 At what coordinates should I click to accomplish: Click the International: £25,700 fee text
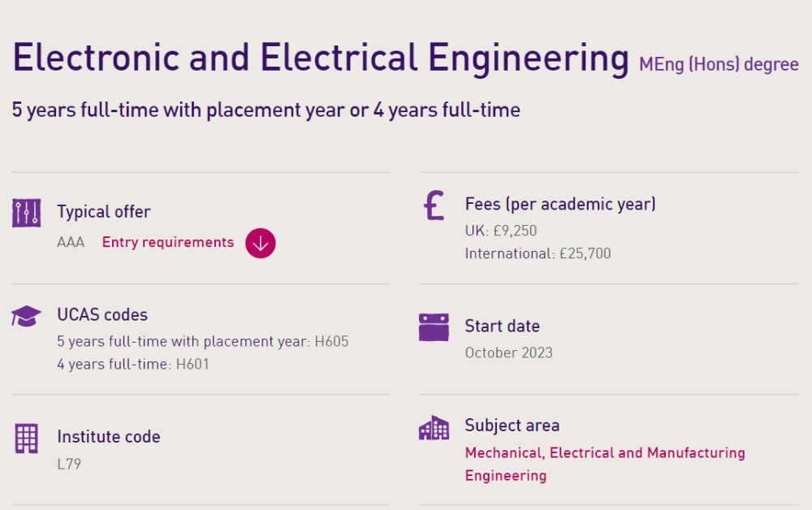pos(538,253)
